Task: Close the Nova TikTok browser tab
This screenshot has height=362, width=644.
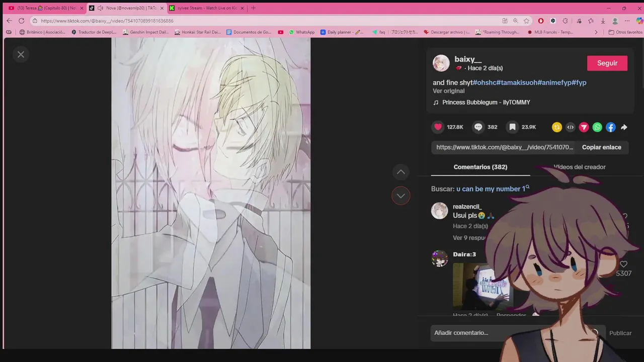Action: point(162,8)
